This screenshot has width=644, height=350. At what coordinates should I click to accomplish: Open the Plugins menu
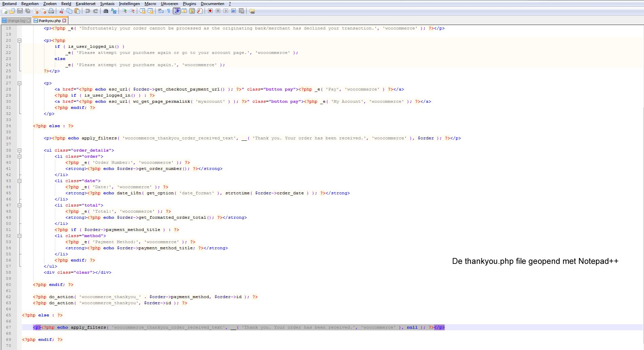tap(189, 4)
